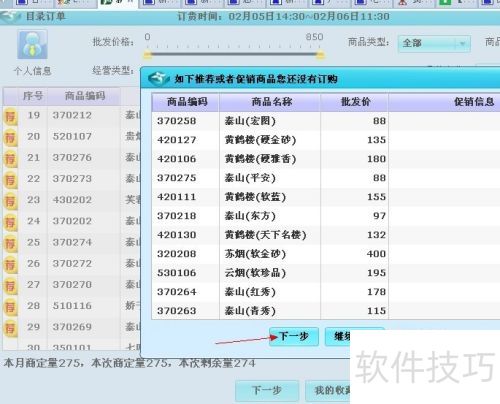Select the 泰山(宏图) product row
Screen dimensions: 500x404
coord(326,121)
